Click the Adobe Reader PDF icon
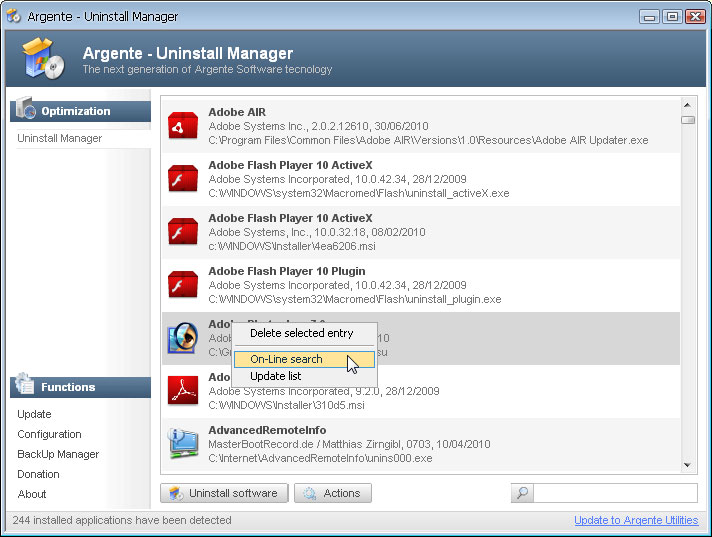The height and width of the screenshot is (537, 712). (x=183, y=390)
